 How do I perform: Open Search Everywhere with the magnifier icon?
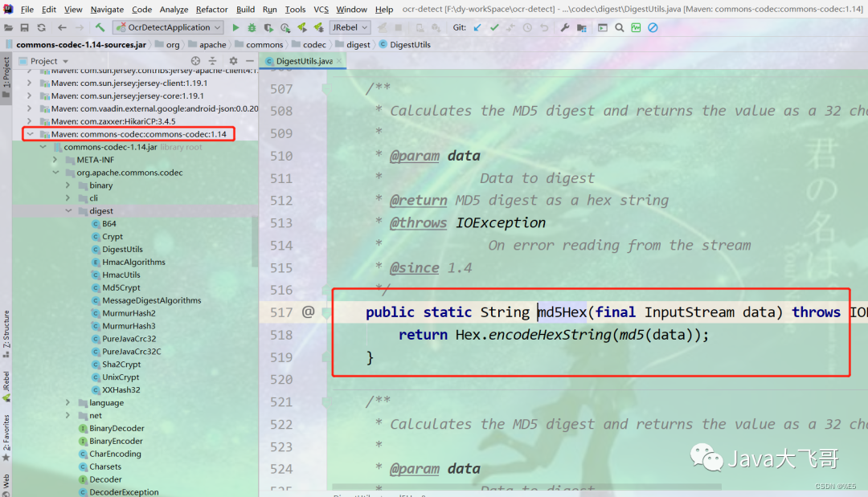tap(619, 26)
